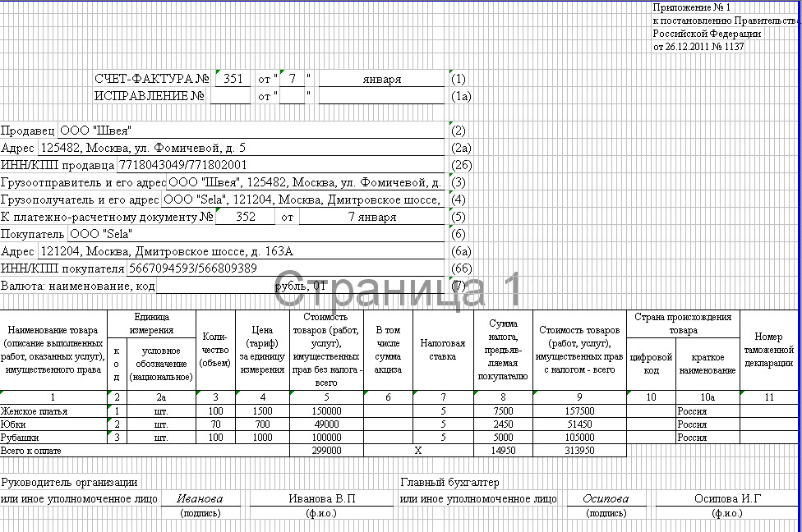This screenshot has height=532, width=802.
Task: Select the "Номер таможенной декларации" header
Action: pos(769,350)
